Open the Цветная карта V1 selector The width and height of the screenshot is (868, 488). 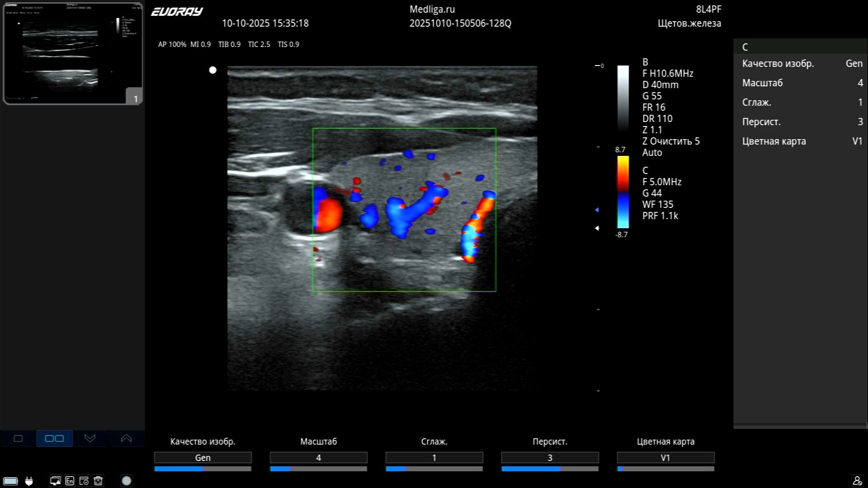[665, 458]
